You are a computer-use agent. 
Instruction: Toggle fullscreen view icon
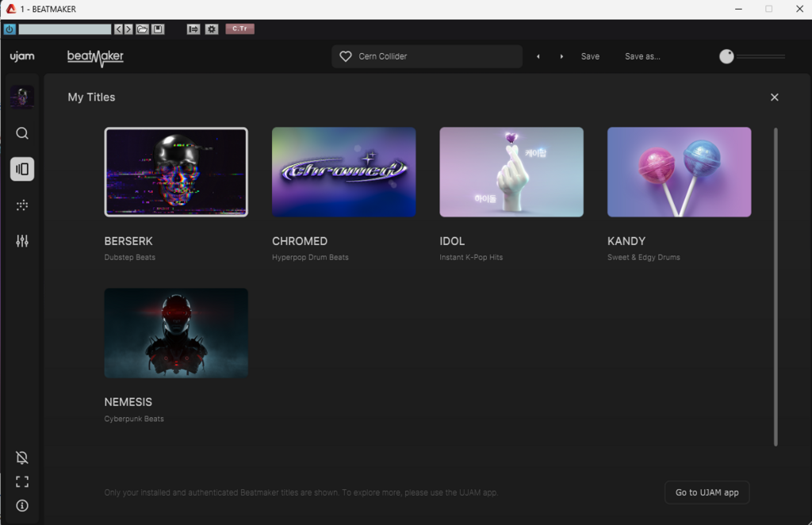coord(22,482)
